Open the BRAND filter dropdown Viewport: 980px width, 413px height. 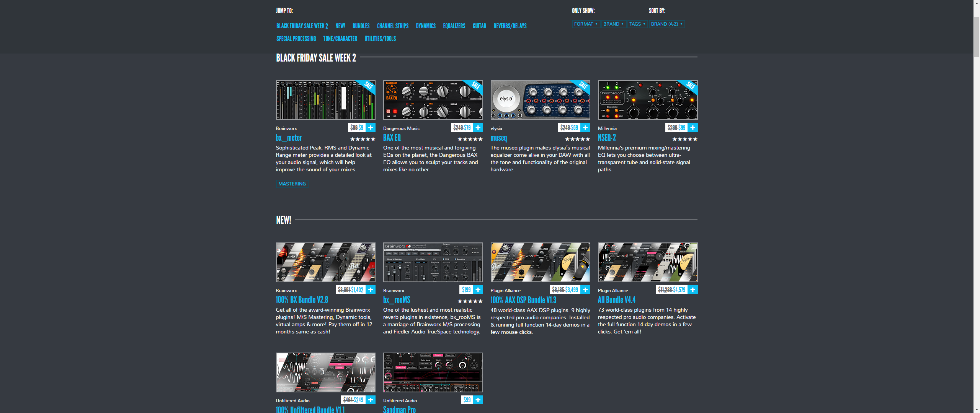tap(614, 24)
